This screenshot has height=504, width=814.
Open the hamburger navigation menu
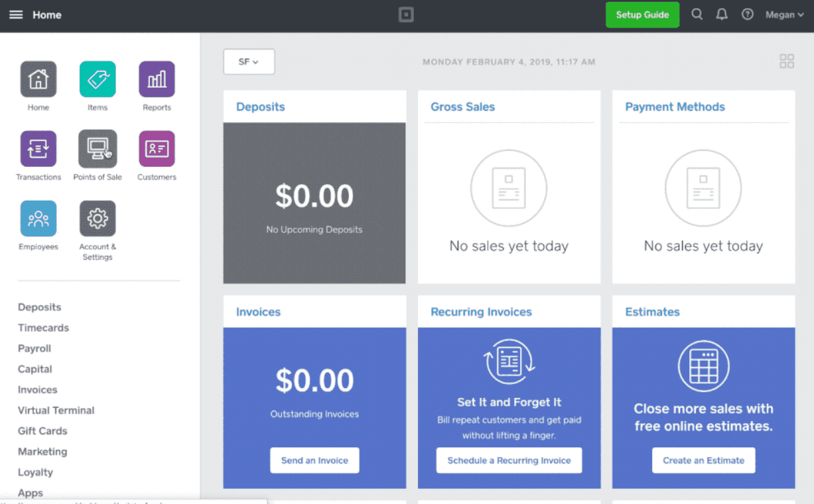point(16,14)
